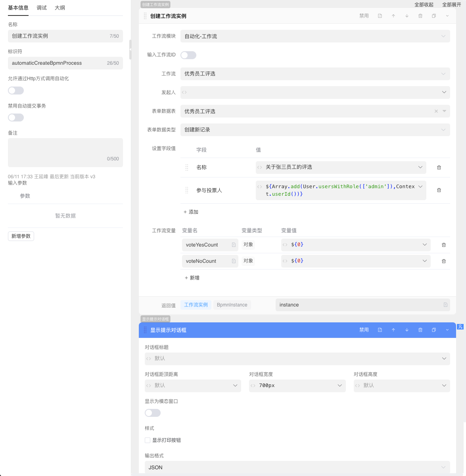This screenshot has width=466, height=476.
Task: Copy the 显示提示对话框 step
Action: [x=434, y=330]
